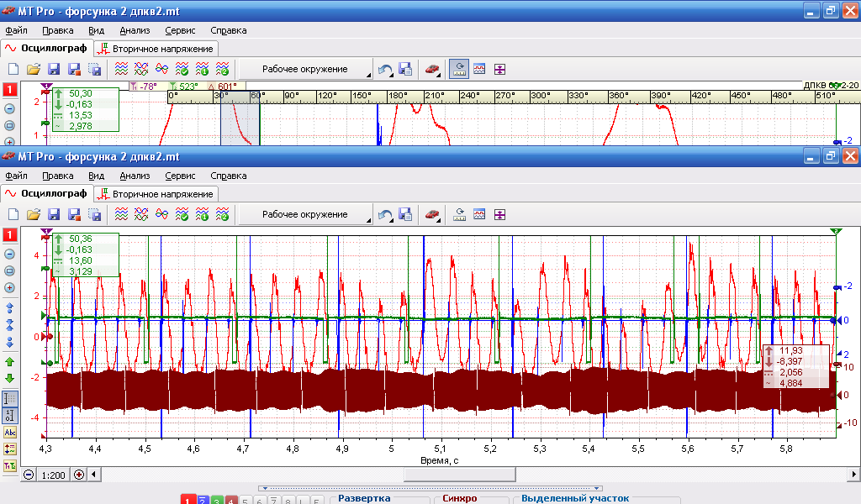Click the front window's waveforms icon with green checkmark
The image size is (861, 504).
[x=182, y=214]
